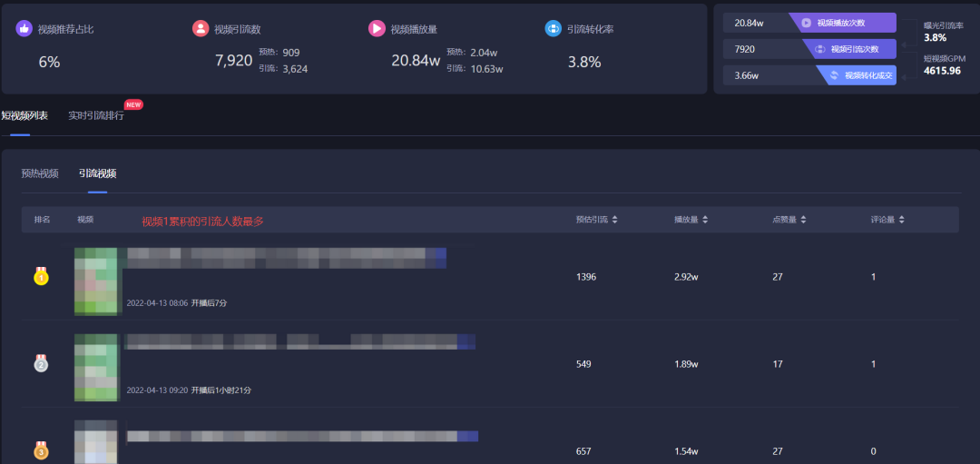Click the thumbs-up 视频推荐占比 icon
This screenshot has height=464, width=980.
point(24,29)
